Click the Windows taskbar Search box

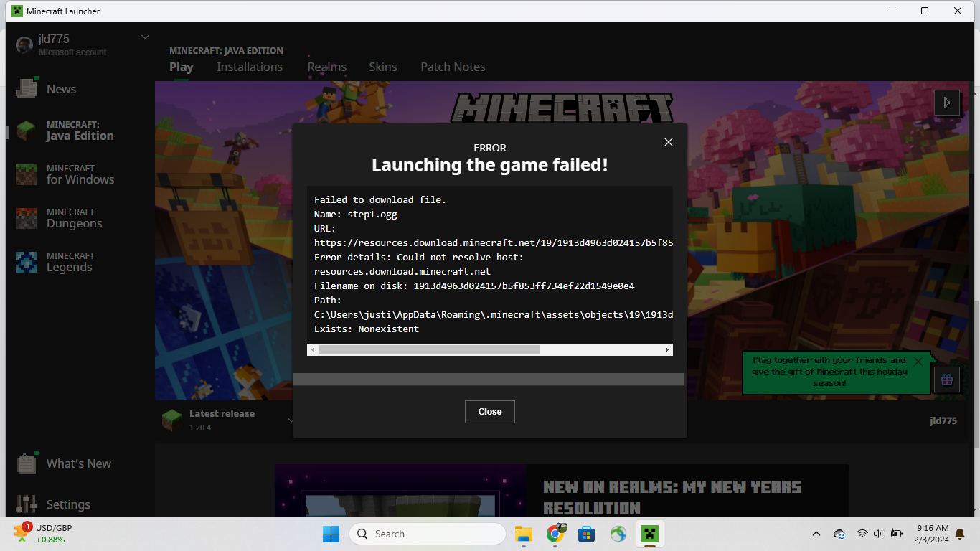coord(428,534)
